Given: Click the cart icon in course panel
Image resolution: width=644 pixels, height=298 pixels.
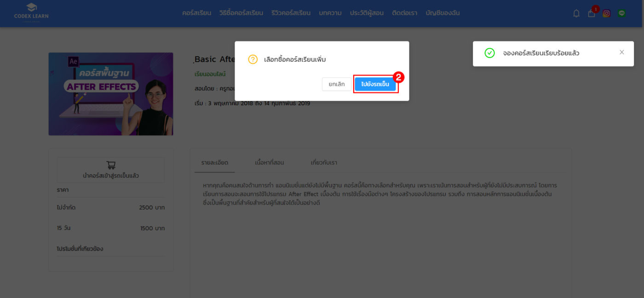Looking at the screenshot, I should click(x=111, y=165).
